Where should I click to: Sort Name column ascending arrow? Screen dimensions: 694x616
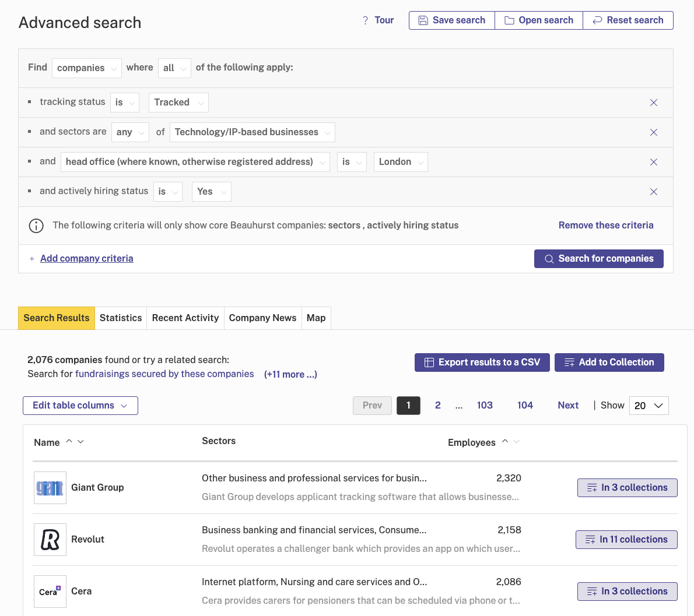pyautogui.click(x=69, y=441)
